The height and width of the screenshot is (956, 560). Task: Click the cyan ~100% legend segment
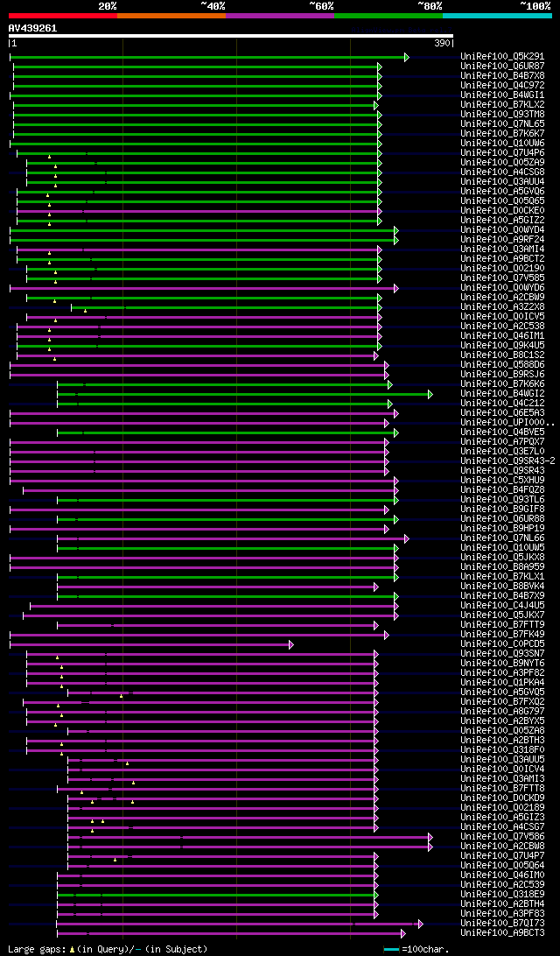click(x=497, y=15)
